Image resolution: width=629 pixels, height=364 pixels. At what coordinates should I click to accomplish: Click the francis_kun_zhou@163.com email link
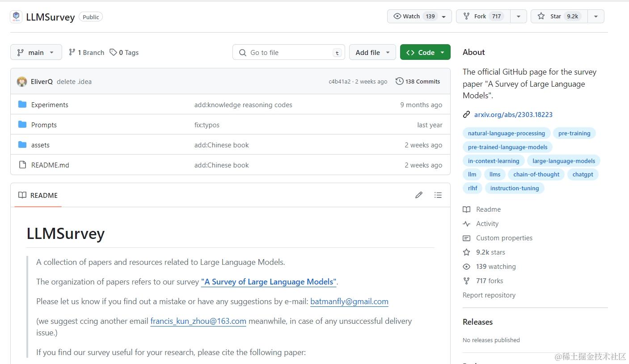tap(198, 321)
